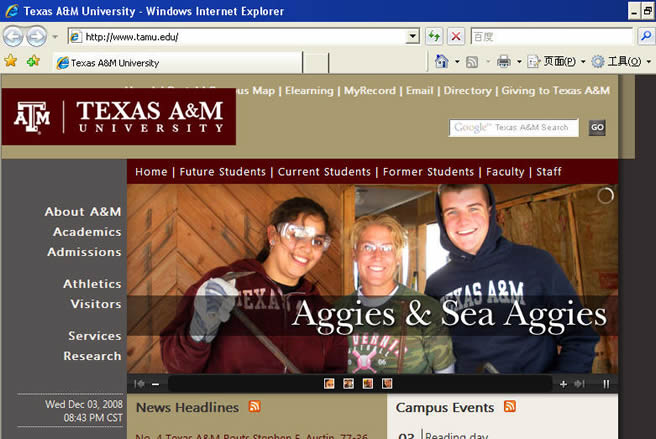Click the News Headlines heading
Viewport: 656px width, 439px height.
187,408
